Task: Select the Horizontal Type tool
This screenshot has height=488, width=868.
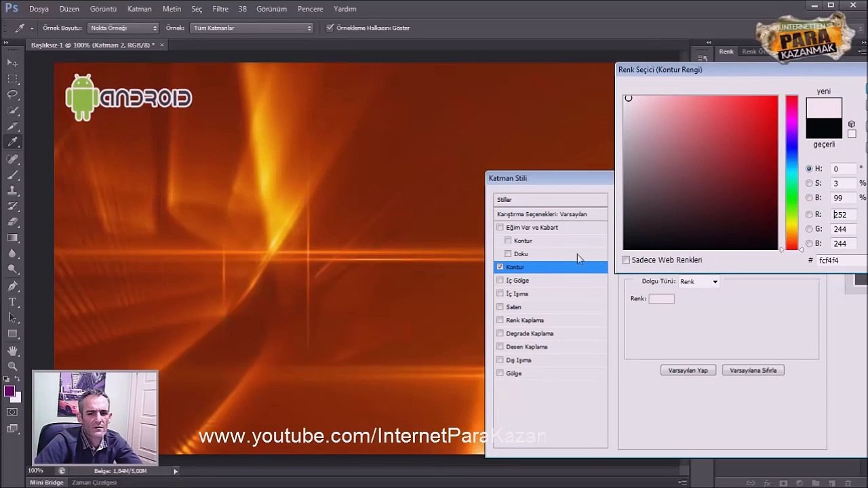Action: click(13, 302)
